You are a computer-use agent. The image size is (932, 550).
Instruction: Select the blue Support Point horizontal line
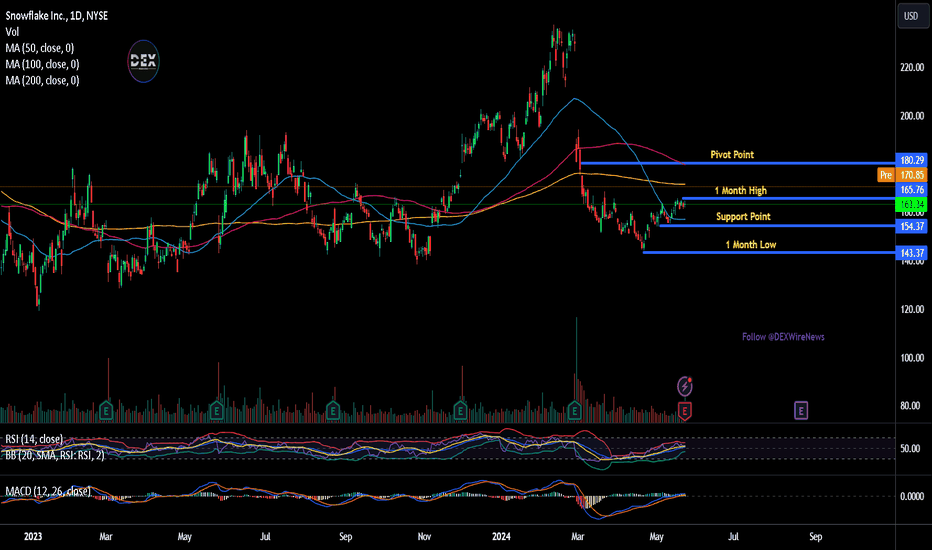coord(777,225)
